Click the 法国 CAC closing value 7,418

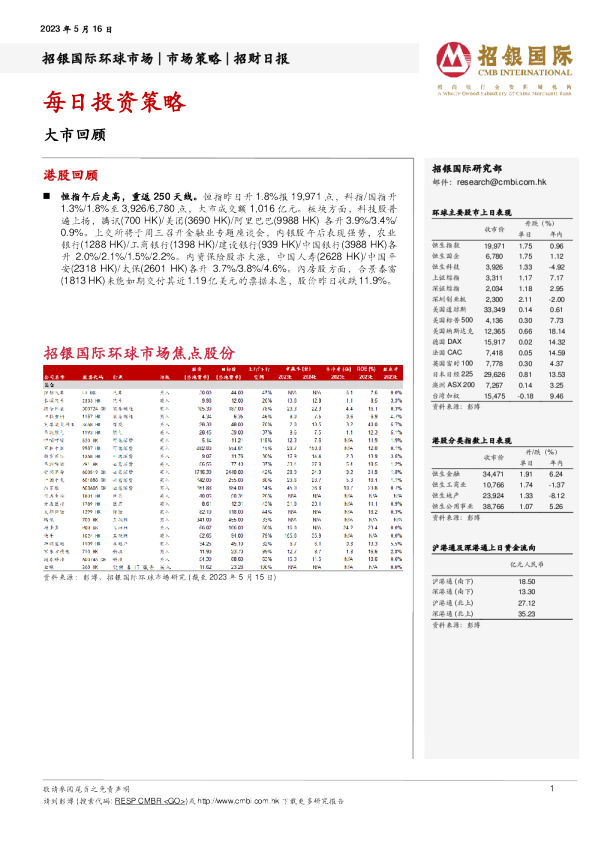point(494,353)
